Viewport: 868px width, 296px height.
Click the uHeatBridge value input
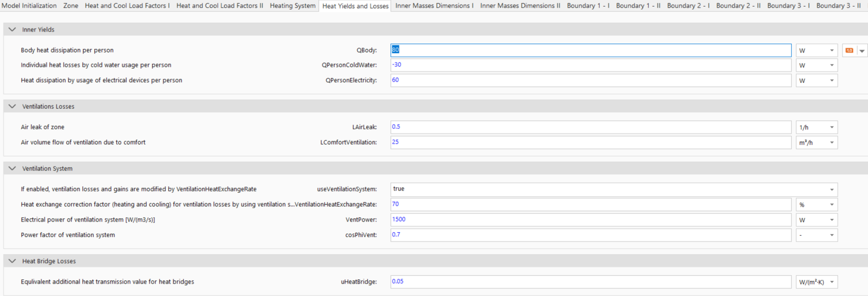(591, 282)
